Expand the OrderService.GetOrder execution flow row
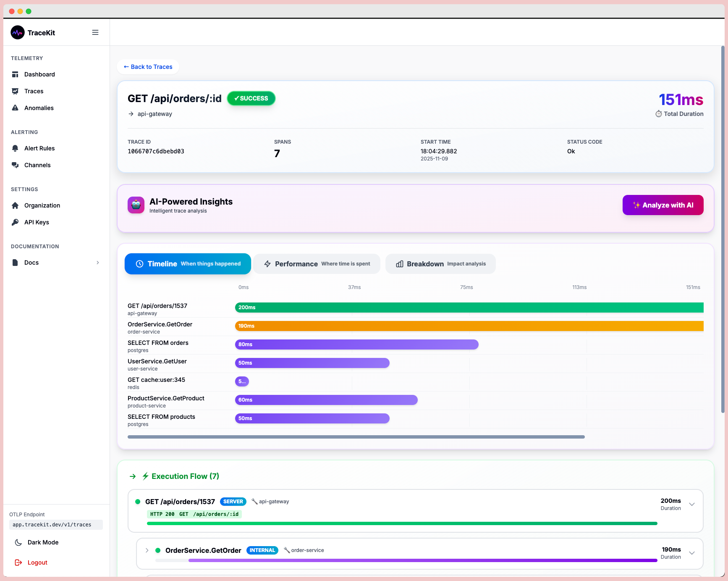This screenshot has width=728, height=581. coord(147,550)
